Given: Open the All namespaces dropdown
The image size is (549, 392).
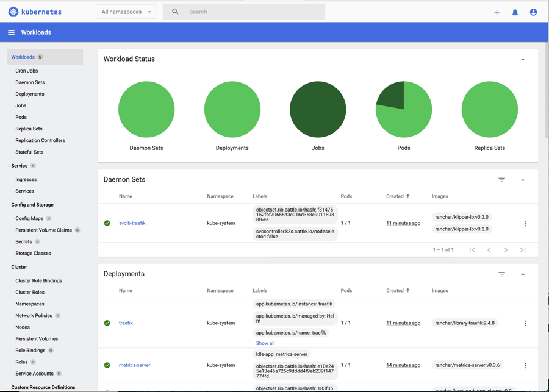Looking at the screenshot, I should pos(126,12).
